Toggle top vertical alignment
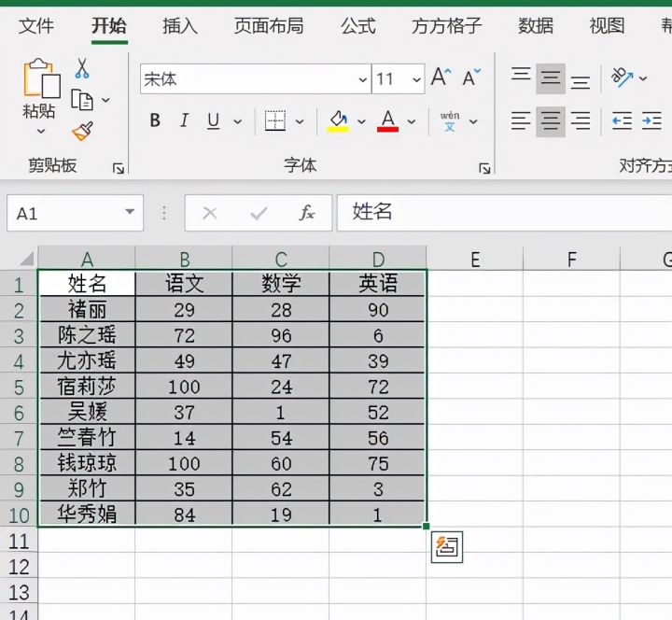Screen dimensions: 672x620 pyautogui.click(x=521, y=76)
